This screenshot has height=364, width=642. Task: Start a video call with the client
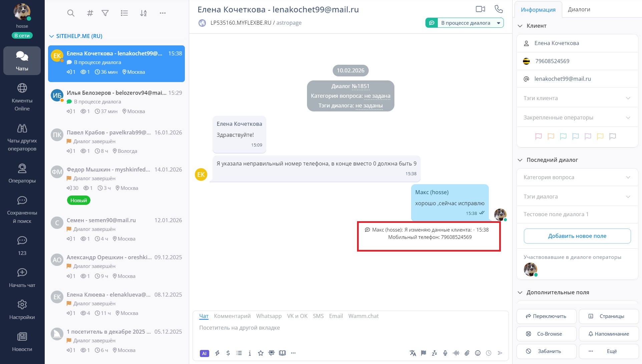coord(480,9)
